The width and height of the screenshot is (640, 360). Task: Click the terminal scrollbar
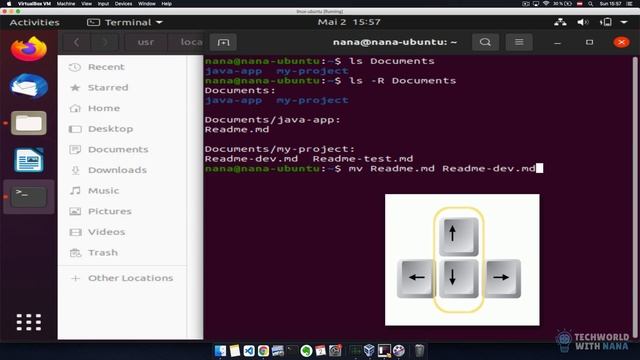(x=635, y=196)
